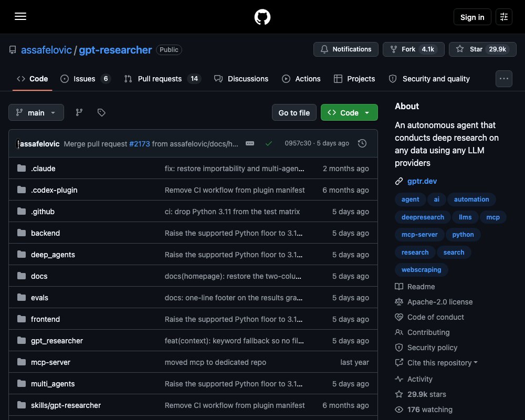Open commit 'moved mcp to dedicated repo'
The width and height of the screenshot is (525, 420).
[x=215, y=362]
